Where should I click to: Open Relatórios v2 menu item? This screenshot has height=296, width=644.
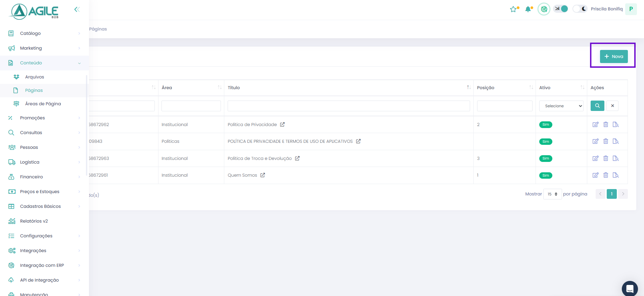click(44, 221)
